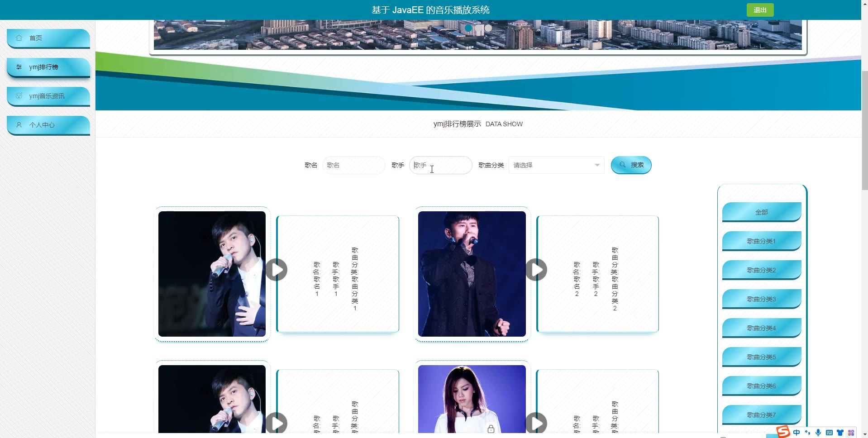The height and width of the screenshot is (438, 868).
Task: Click the arrow of the 请选择 dropdown
Action: click(597, 165)
